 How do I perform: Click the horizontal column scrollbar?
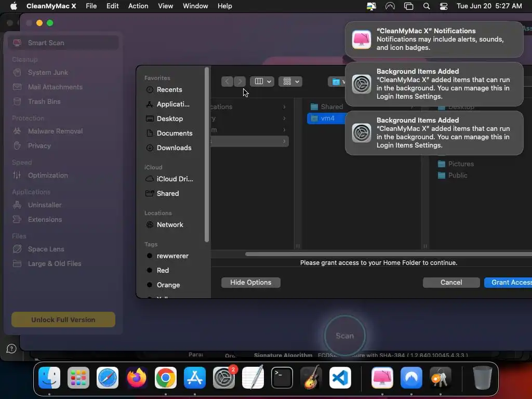click(x=389, y=254)
